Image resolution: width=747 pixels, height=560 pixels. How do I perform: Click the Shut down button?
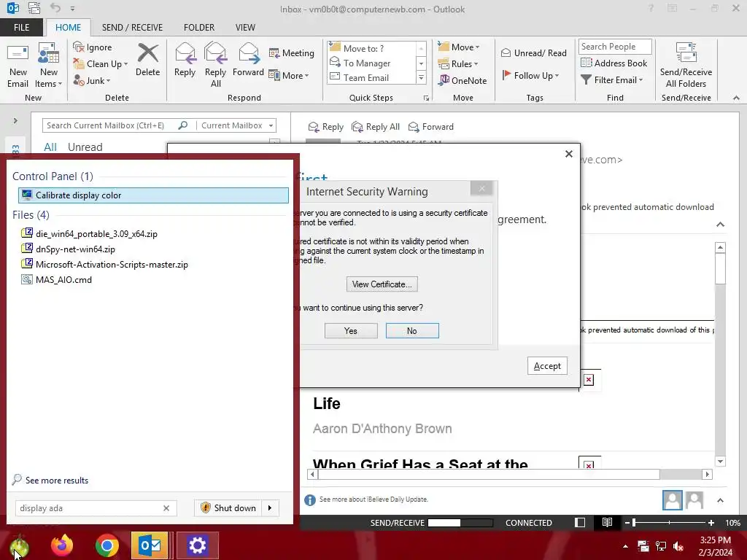[x=228, y=508]
